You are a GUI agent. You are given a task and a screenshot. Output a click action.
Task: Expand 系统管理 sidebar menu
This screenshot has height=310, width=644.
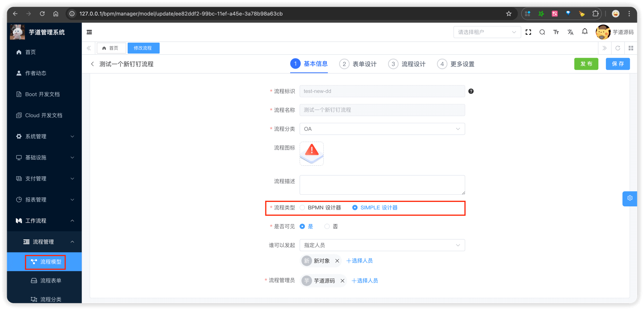tap(44, 136)
